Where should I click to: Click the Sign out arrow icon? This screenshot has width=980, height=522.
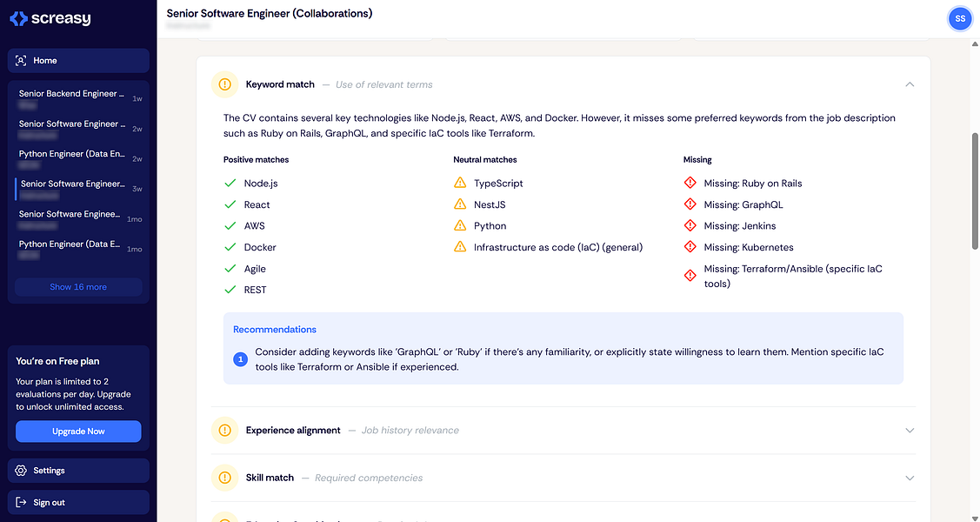22,503
